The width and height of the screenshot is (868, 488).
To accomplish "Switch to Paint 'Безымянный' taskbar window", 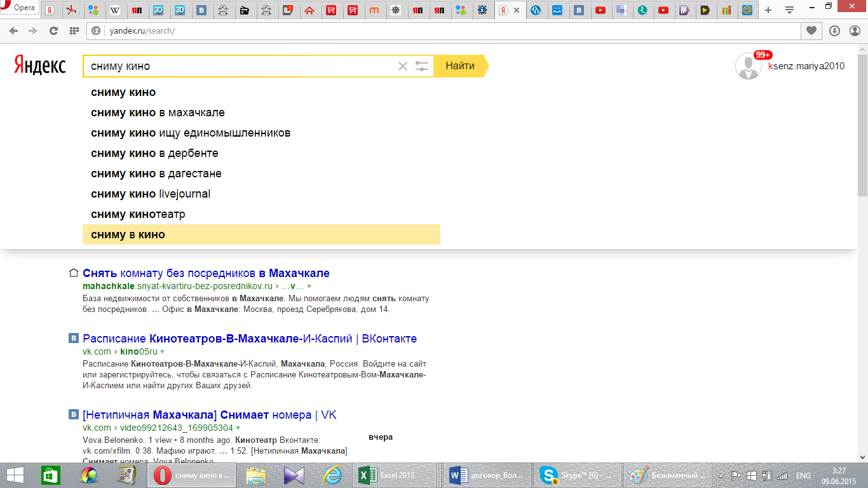I will 668,475.
